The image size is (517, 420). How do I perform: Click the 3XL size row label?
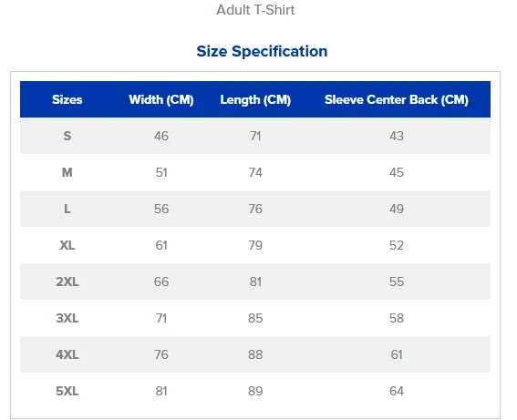tap(67, 318)
